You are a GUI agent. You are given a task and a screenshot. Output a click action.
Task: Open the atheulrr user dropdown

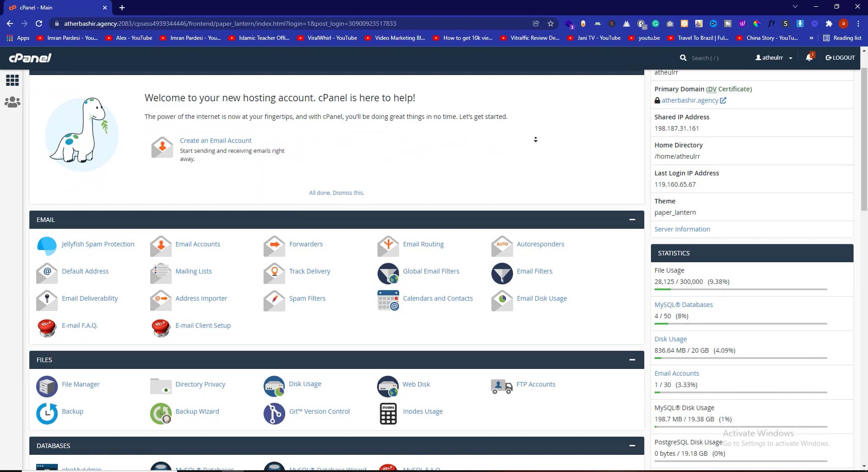[x=774, y=58]
